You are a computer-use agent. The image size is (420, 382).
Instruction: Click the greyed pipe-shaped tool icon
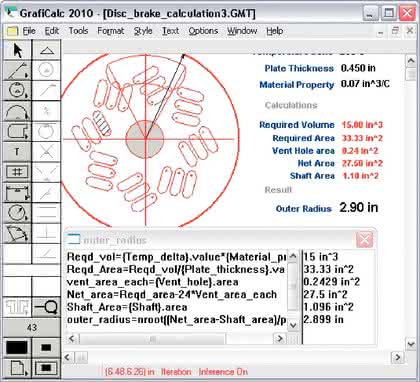click(x=17, y=307)
